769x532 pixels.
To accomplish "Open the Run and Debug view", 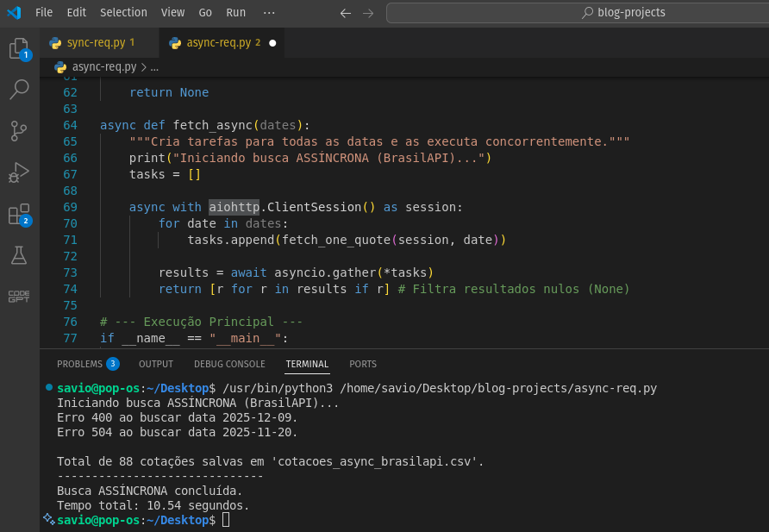I will [19, 172].
